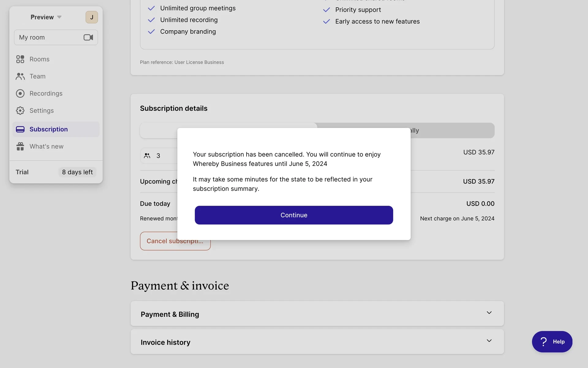The width and height of the screenshot is (588, 368).
Task: Click the 'Trial' label in sidebar
Action: click(x=22, y=172)
